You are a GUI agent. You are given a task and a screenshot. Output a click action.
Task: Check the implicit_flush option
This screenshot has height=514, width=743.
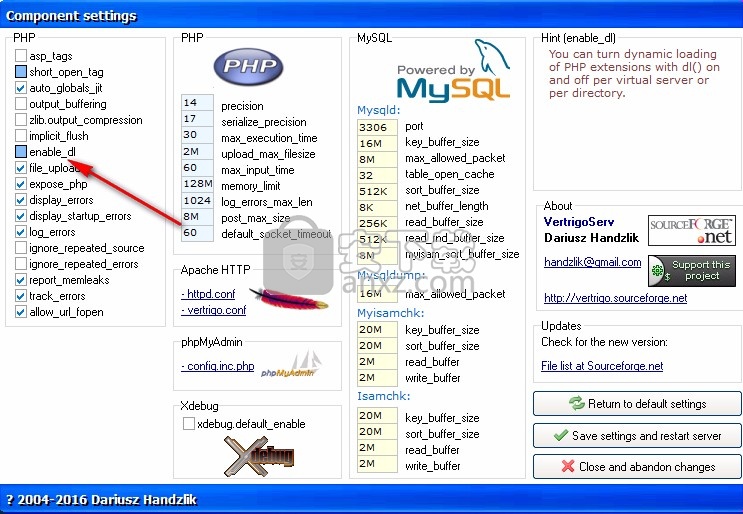coord(20,136)
